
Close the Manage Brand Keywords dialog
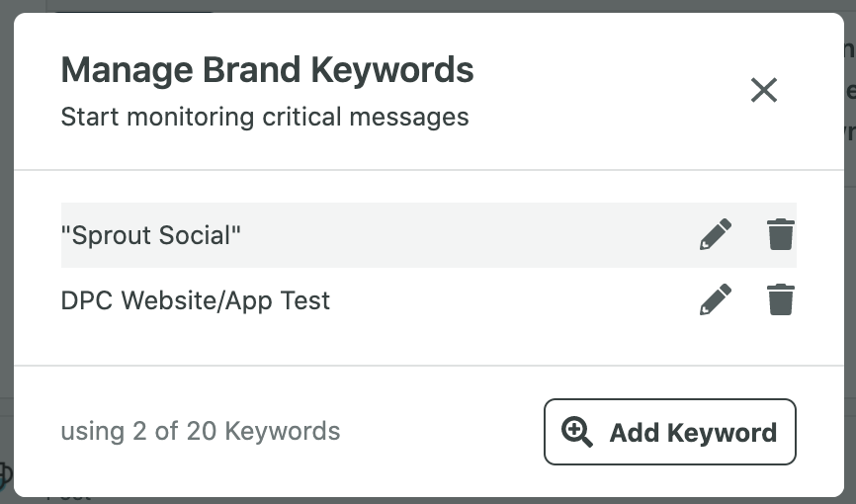tap(764, 90)
